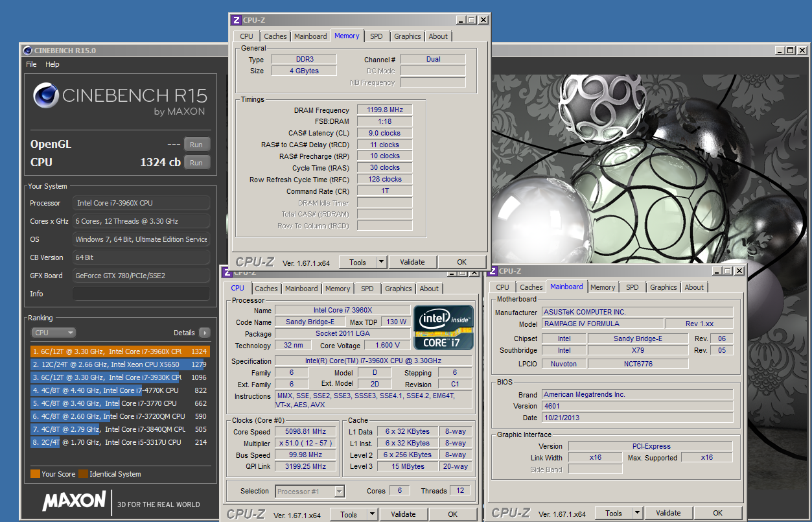Click Tools button in CPU-Z CPU window

(x=349, y=515)
